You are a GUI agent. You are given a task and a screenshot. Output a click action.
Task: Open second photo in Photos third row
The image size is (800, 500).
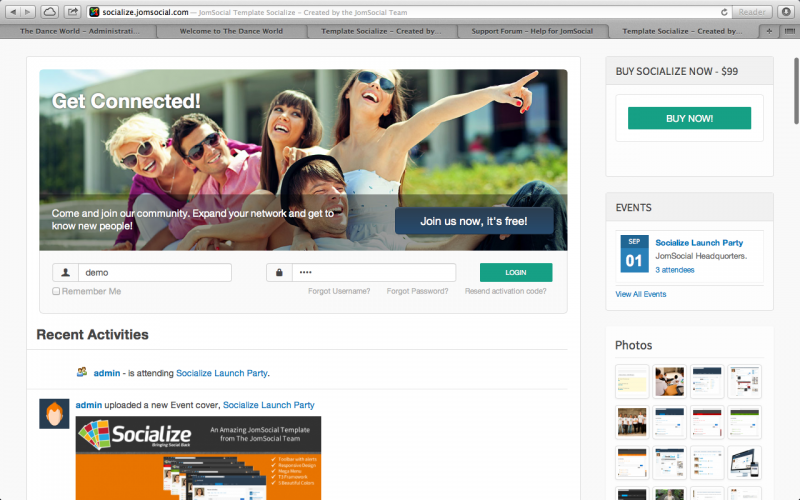(669, 463)
